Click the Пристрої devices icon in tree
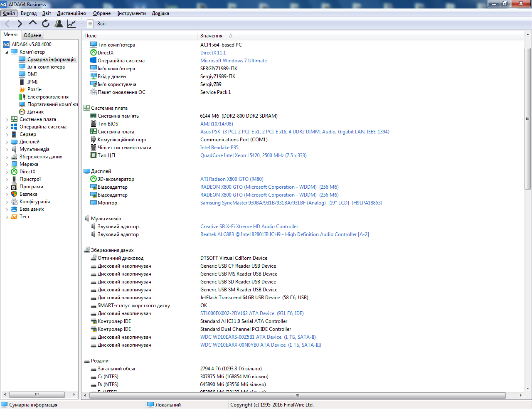The width and height of the screenshot is (532, 409). coord(14,179)
